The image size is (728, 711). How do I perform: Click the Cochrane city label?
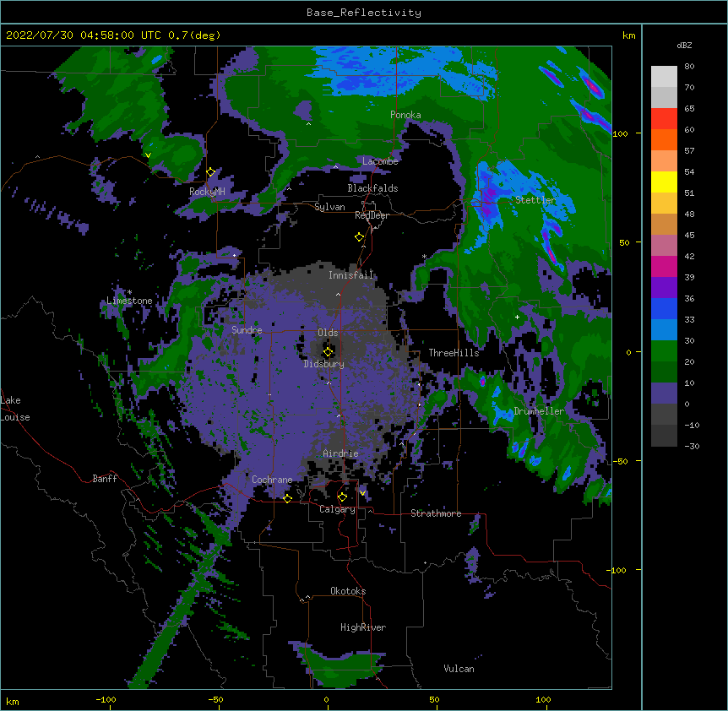pyautogui.click(x=272, y=480)
